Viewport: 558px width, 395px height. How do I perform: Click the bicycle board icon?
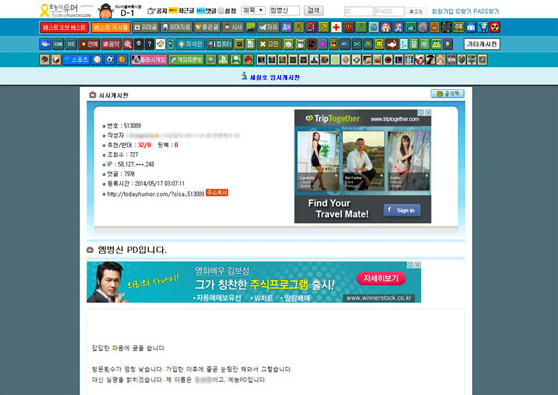click(367, 44)
